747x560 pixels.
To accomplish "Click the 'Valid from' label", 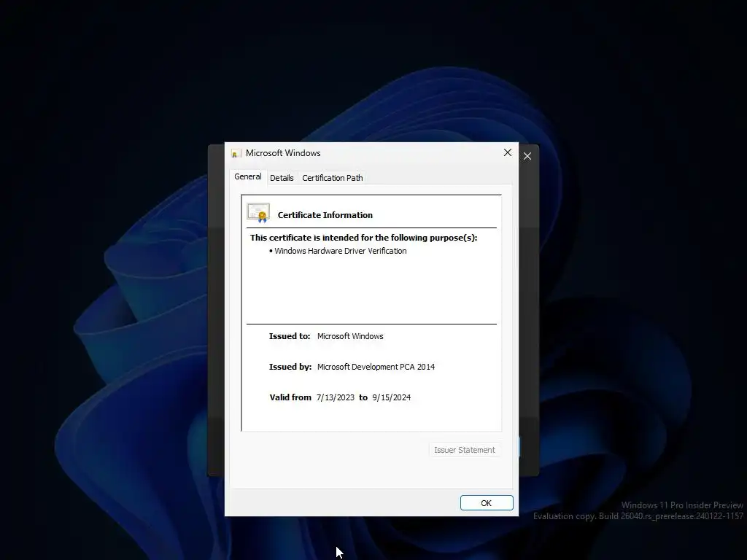I will (x=290, y=397).
